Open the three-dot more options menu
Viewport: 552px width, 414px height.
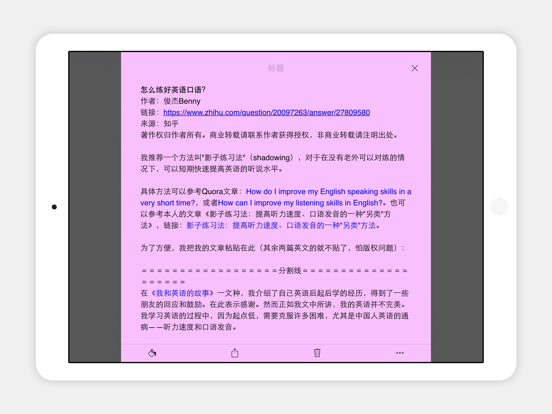click(x=400, y=353)
